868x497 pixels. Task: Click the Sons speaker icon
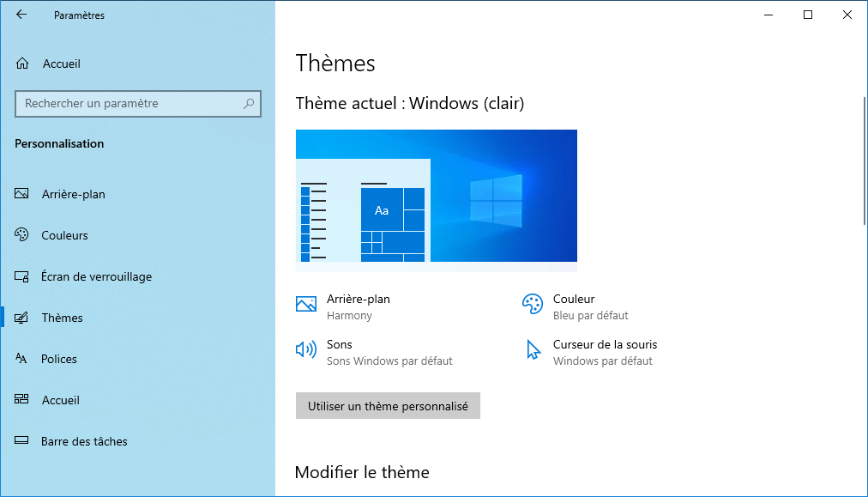[306, 349]
